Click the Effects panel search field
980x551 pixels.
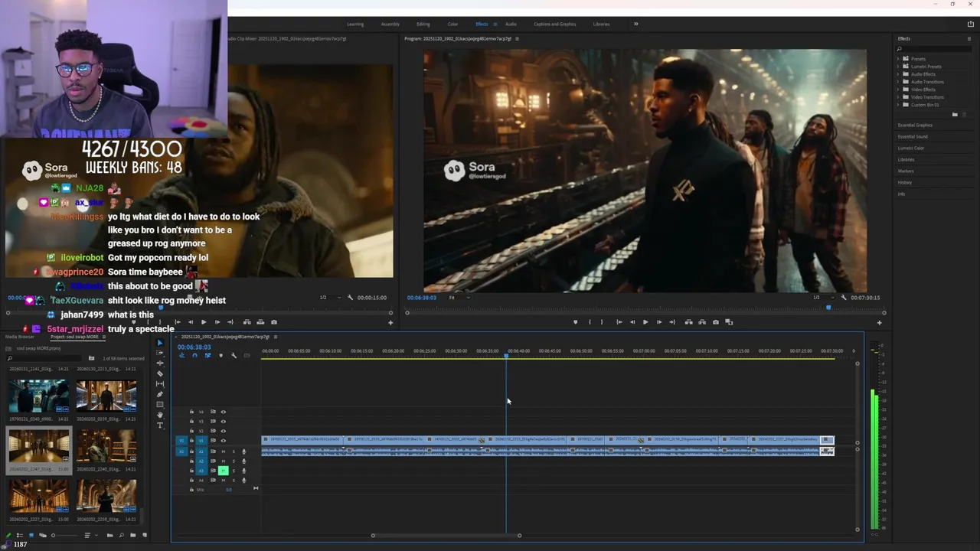click(x=934, y=49)
